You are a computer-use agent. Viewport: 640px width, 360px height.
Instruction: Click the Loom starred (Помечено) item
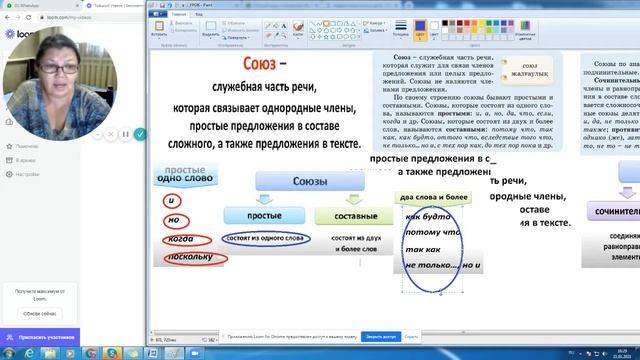pos(22,146)
